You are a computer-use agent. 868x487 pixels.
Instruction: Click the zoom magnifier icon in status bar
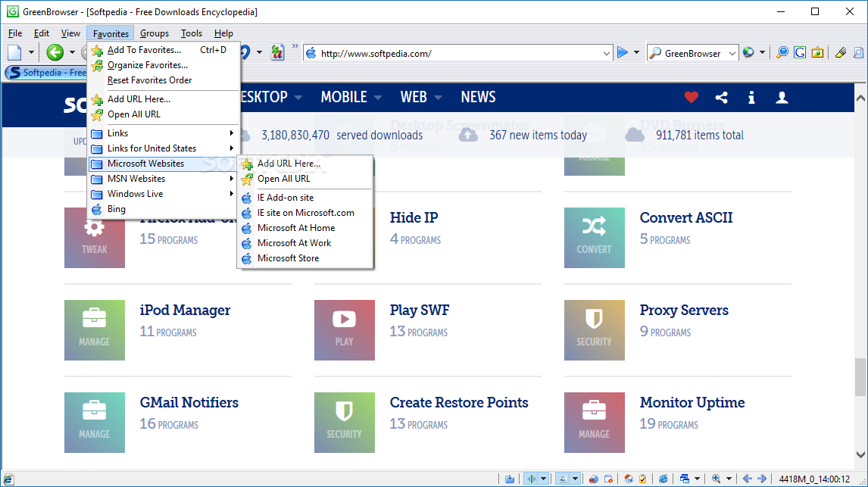pyautogui.click(x=717, y=479)
